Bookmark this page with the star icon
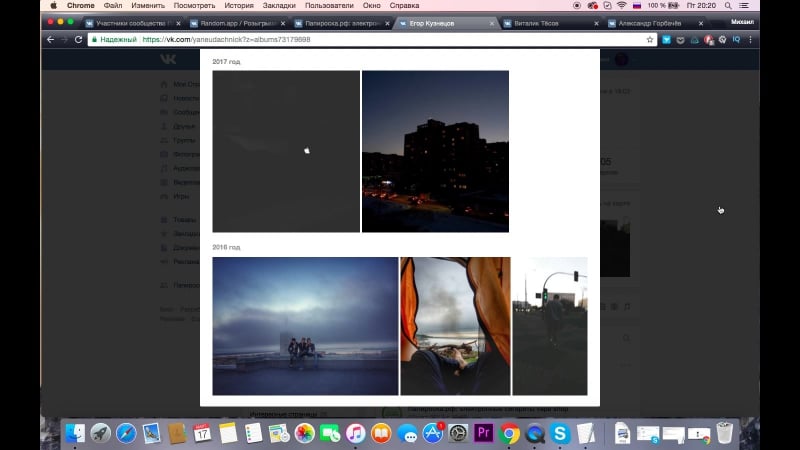 click(x=650, y=40)
